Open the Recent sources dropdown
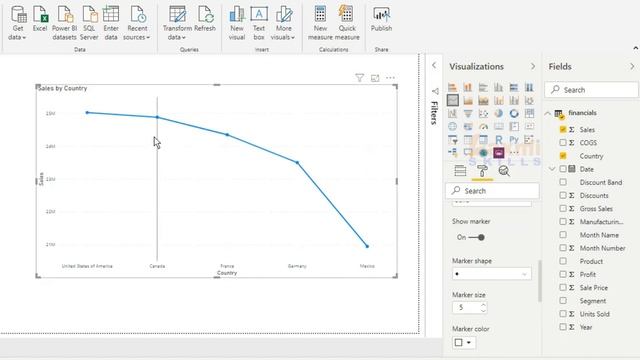640x360 pixels. click(137, 23)
